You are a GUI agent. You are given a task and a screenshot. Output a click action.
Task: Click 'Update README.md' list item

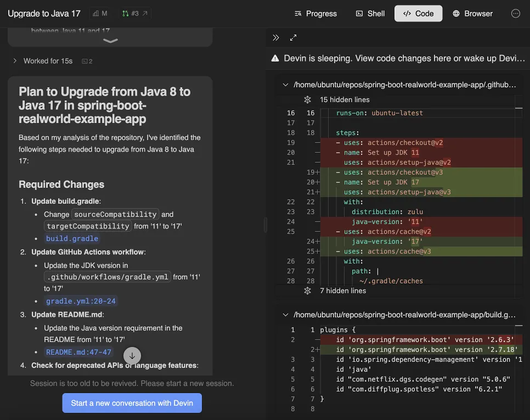(67, 315)
